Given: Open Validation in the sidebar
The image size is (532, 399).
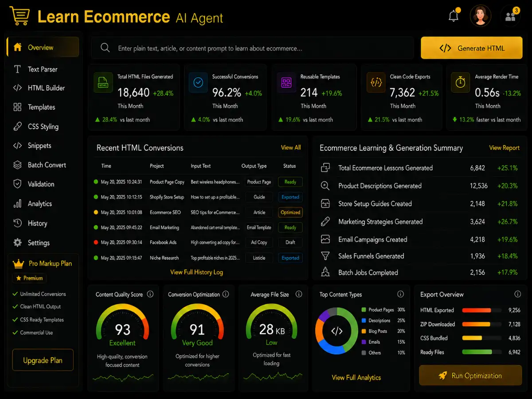Looking at the screenshot, I should click(43, 184).
